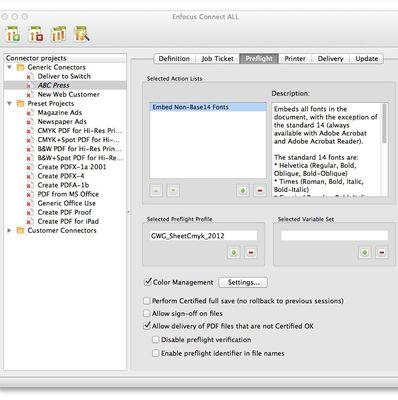The width and height of the screenshot is (398, 400).
Task: Open Color Management Settings... button
Action: point(243,282)
